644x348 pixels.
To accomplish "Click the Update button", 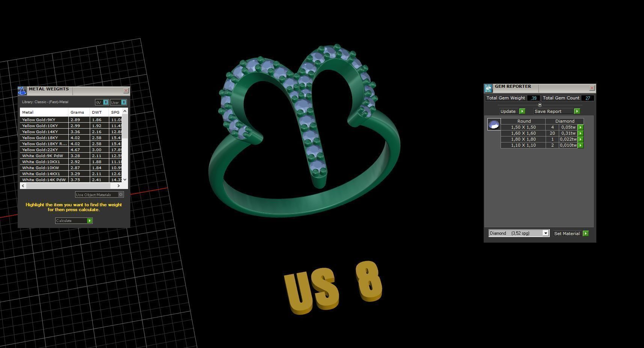I will (512, 111).
